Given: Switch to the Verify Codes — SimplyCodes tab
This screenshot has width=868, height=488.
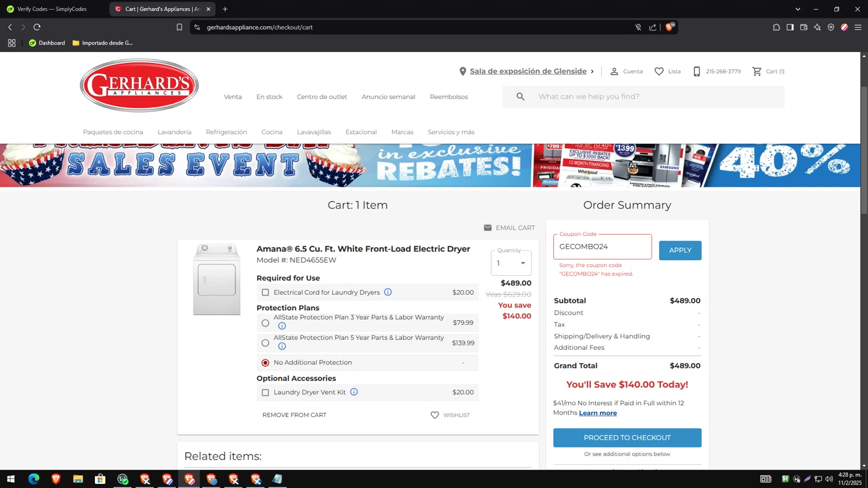Looking at the screenshot, I should point(53,9).
